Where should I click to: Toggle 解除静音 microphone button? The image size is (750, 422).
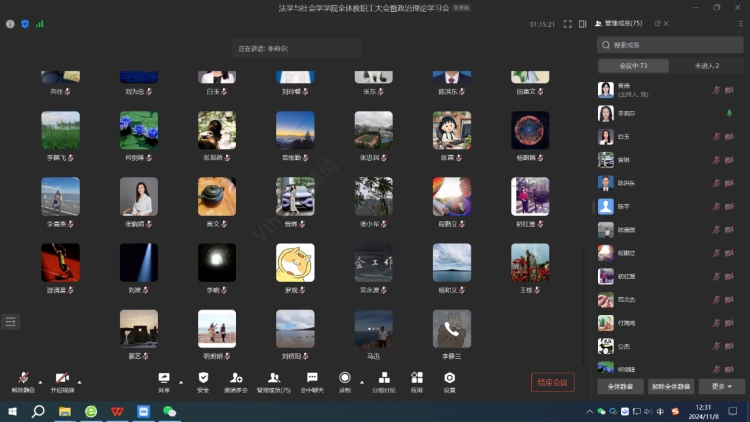pyautogui.click(x=22, y=379)
